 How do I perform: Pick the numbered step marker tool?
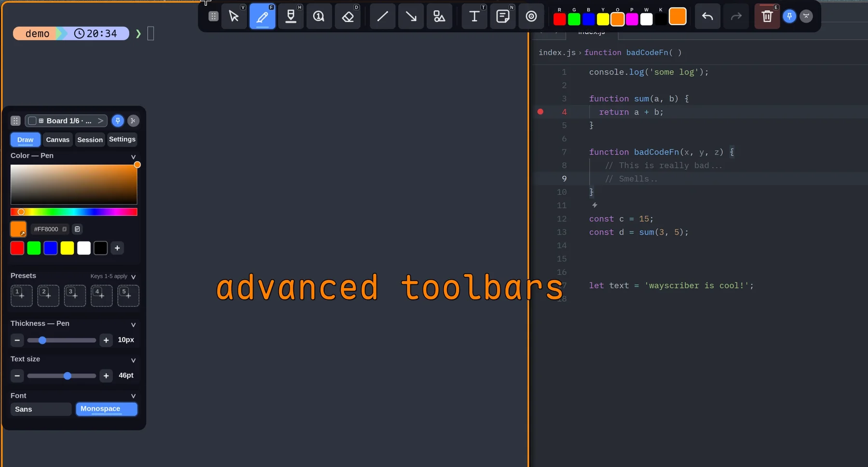point(319,16)
